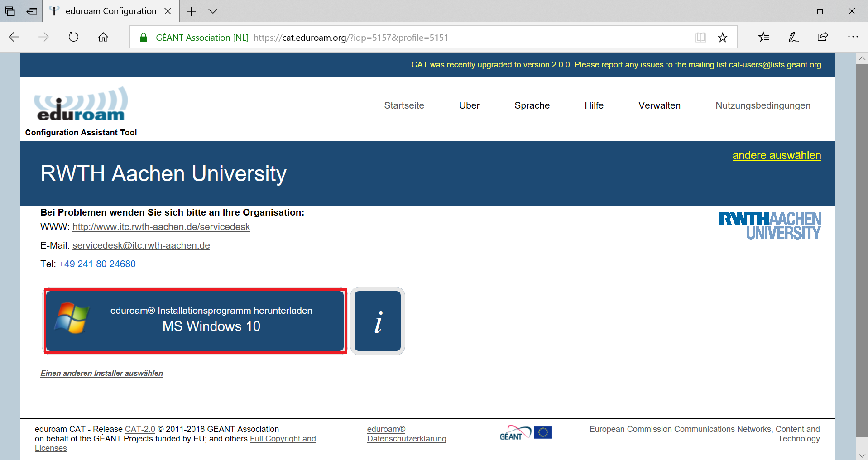The width and height of the screenshot is (868, 460).
Task: Open the Hilfe menu
Action: [x=594, y=105]
